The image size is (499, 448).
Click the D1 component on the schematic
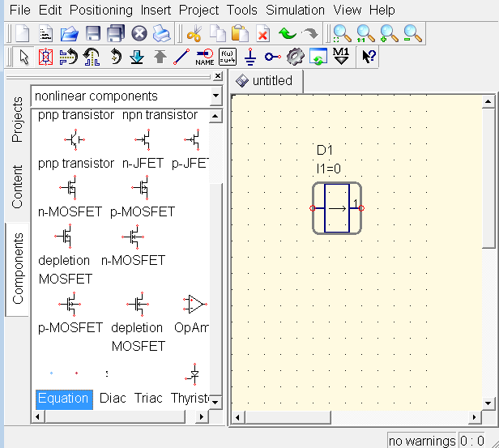337,208
